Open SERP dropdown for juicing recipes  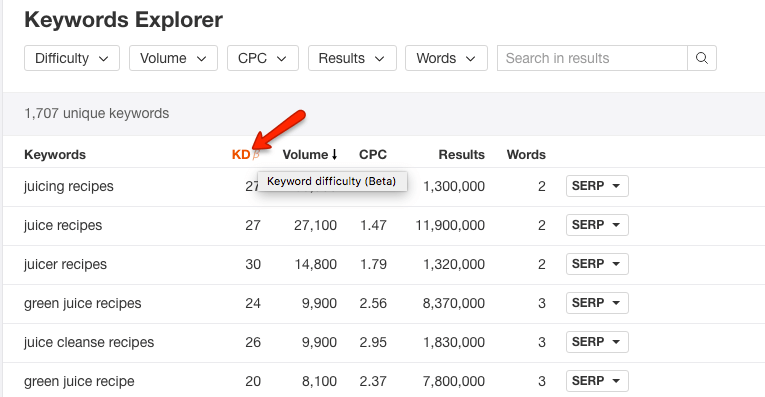[x=597, y=186]
